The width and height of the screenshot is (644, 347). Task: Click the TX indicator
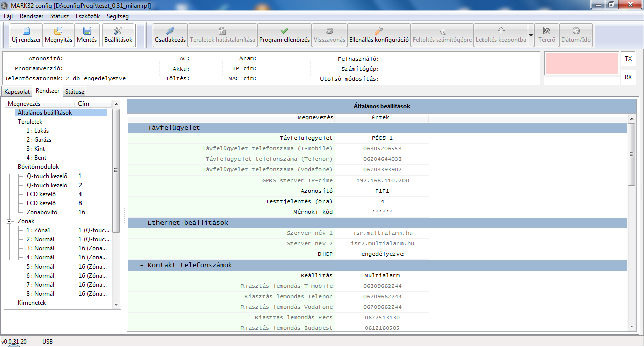click(x=628, y=59)
